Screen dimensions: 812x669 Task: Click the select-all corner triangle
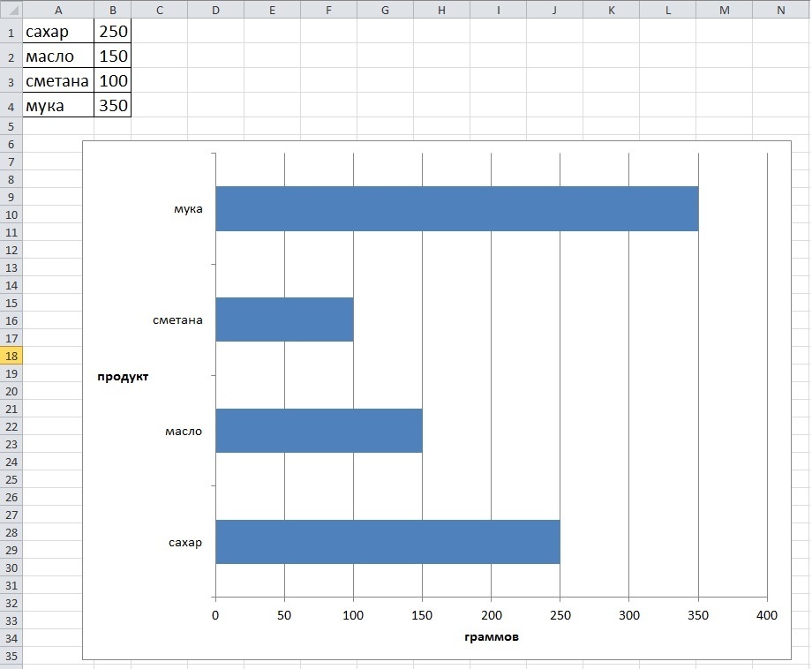[x=11, y=10]
